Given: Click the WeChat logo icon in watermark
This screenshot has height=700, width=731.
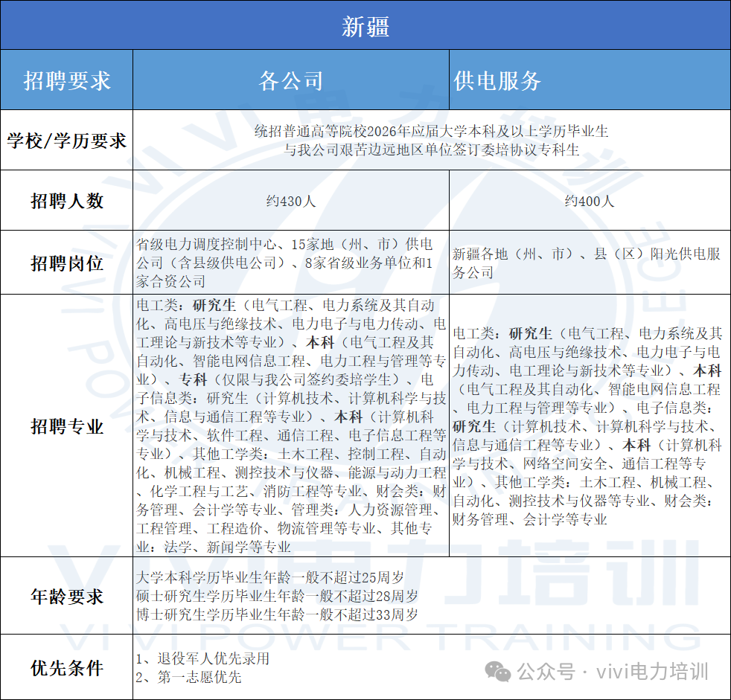Looking at the screenshot, I should tap(499, 672).
